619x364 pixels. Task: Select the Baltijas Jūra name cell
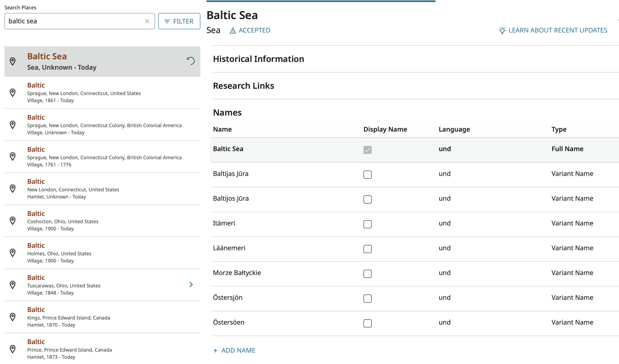231,173
